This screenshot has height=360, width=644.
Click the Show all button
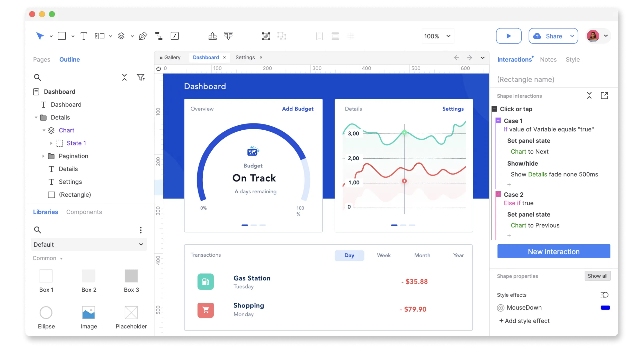597,276
